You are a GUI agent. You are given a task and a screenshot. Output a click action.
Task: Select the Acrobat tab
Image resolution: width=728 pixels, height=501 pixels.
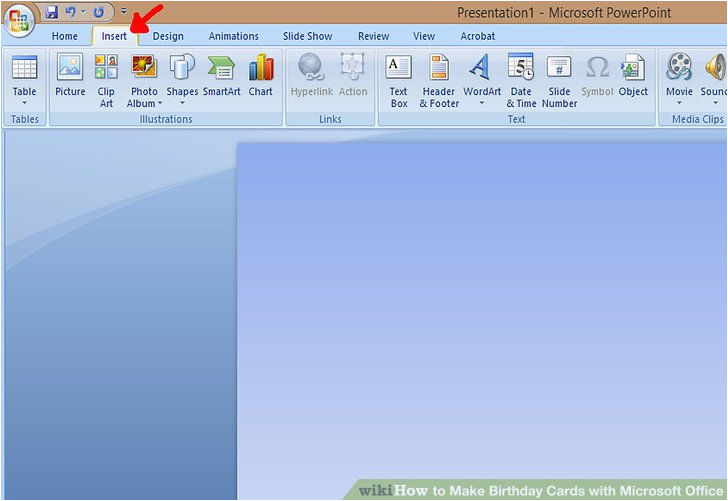pyautogui.click(x=478, y=36)
